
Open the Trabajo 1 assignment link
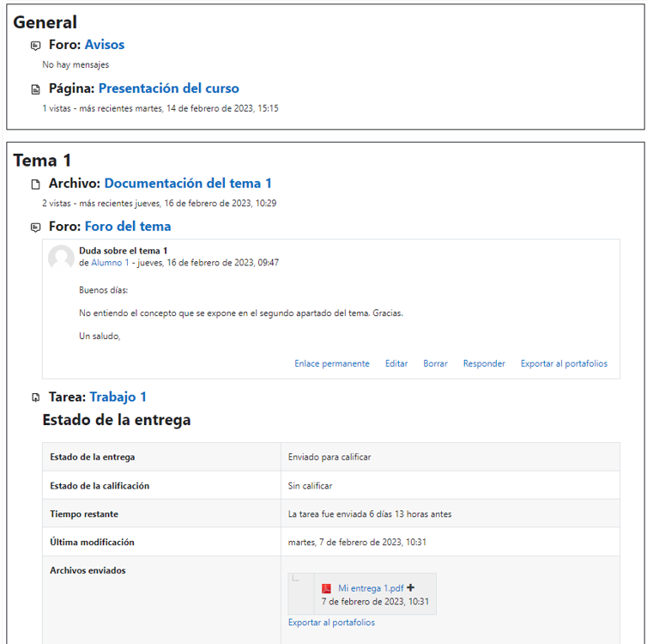(x=118, y=397)
